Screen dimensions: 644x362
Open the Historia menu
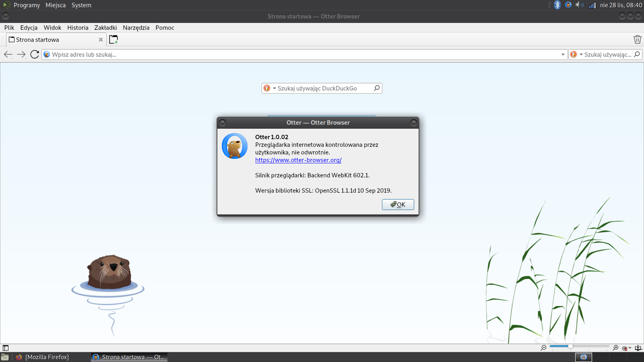pyautogui.click(x=77, y=28)
